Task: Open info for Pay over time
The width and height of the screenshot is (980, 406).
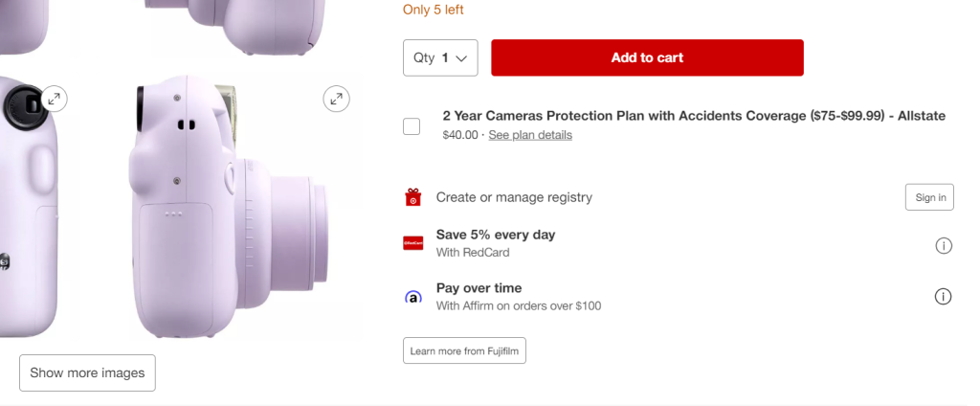Action: tap(943, 296)
